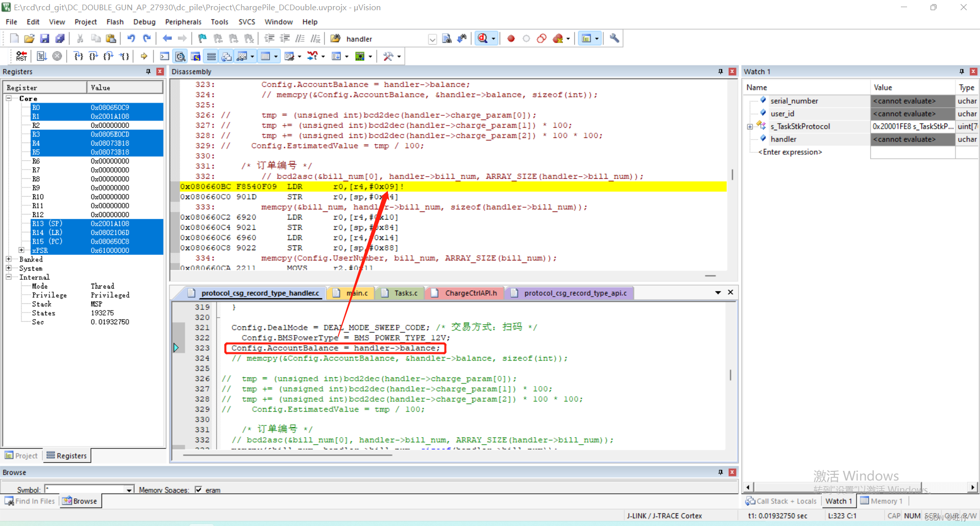Step over the current line

(x=93, y=56)
